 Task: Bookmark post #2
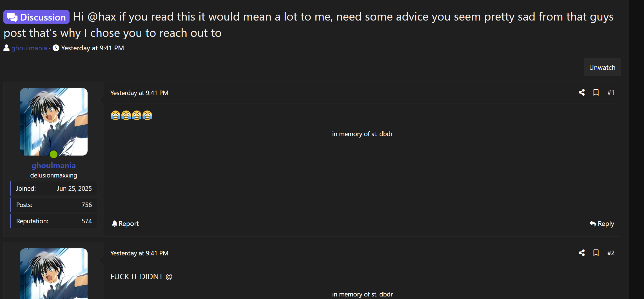596,253
